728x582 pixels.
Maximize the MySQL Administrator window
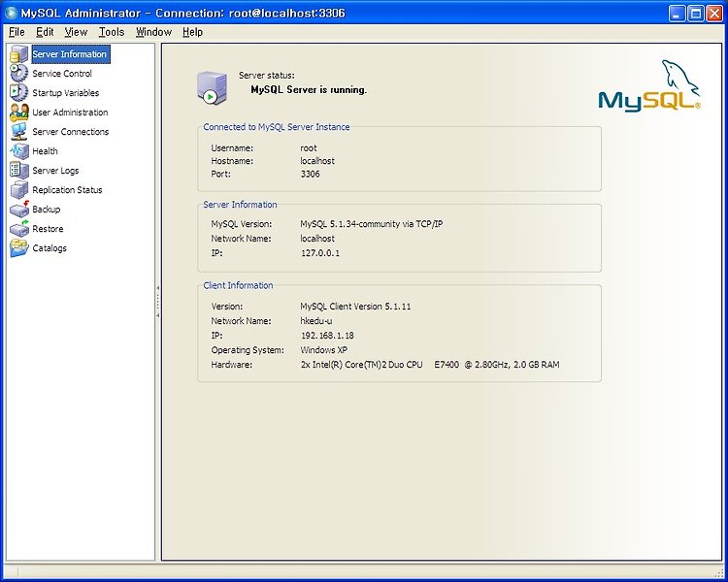click(696, 13)
